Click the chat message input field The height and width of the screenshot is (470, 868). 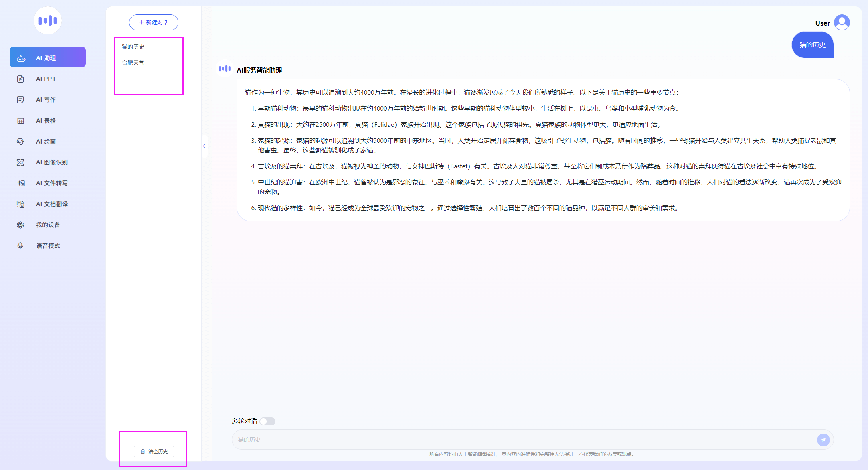click(521, 440)
